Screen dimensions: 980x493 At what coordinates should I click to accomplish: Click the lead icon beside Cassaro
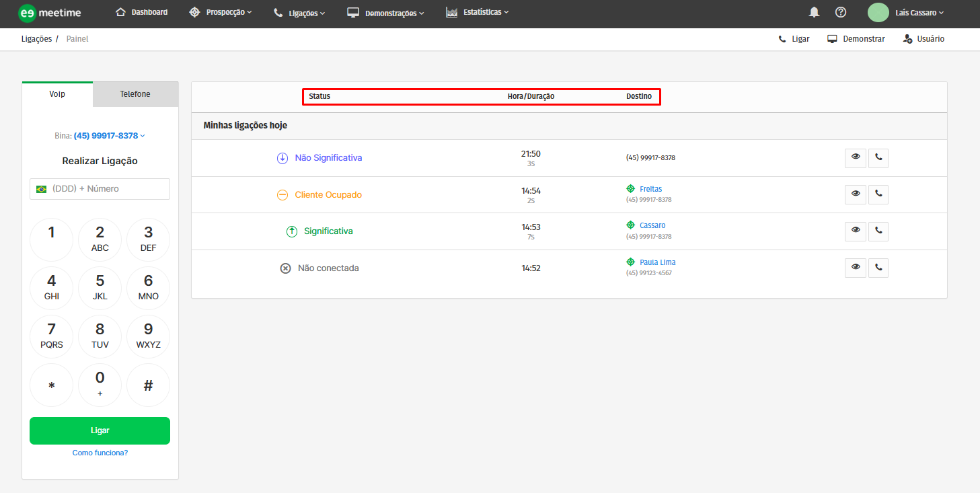pos(630,225)
